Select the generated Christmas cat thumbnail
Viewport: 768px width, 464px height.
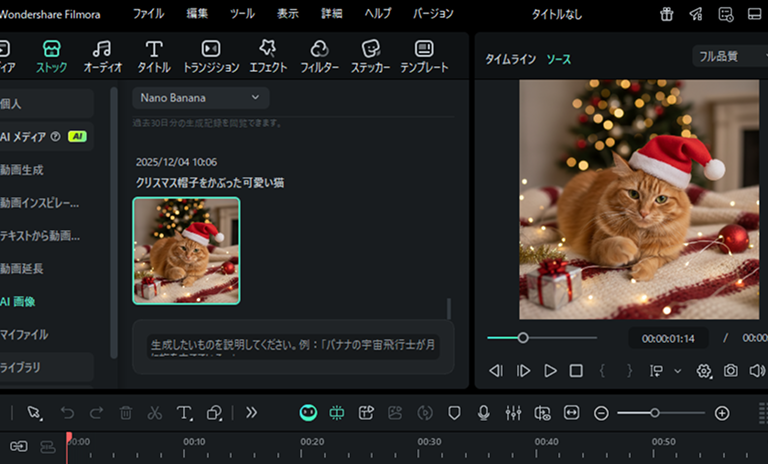tap(186, 251)
